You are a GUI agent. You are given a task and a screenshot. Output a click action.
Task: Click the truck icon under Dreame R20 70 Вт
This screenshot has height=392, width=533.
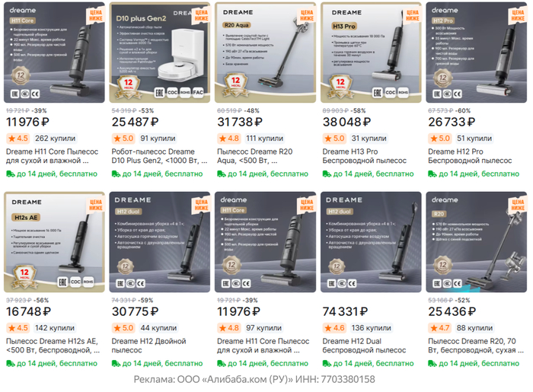point(432,364)
